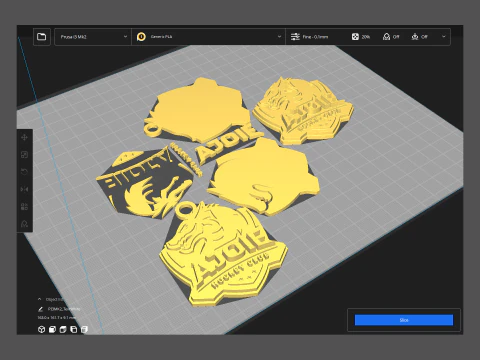The image size is (480, 360).
Task: Select the Support Blocker tool
Action: tap(25, 224)
